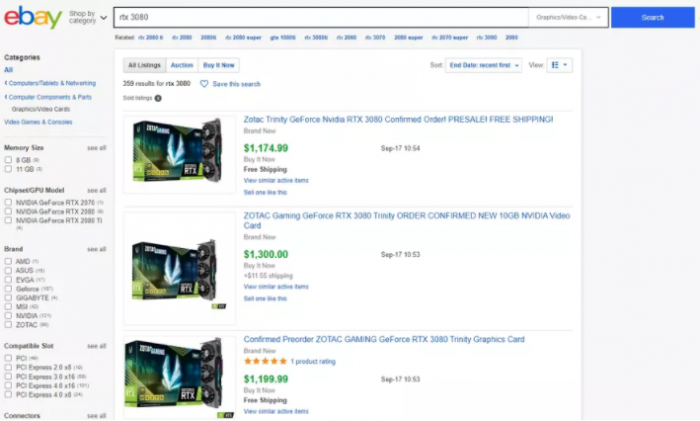
Task: Enable the EVGA brand filter
Action: click(8, 279)
